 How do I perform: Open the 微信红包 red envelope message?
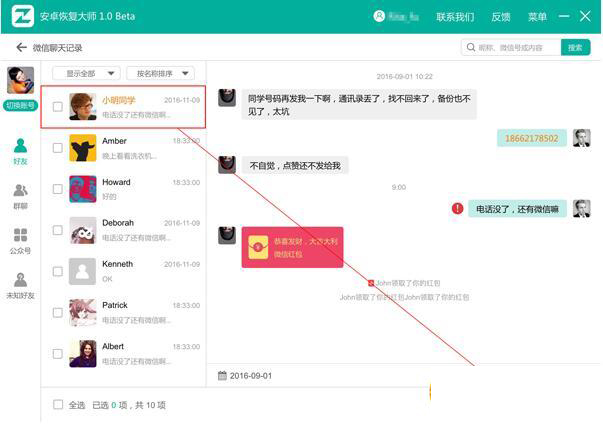[292, 246]
